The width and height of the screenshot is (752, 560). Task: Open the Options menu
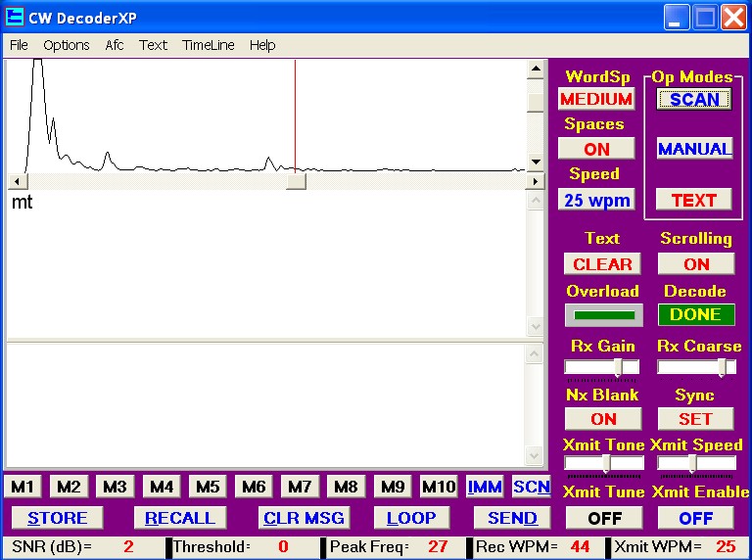pos(67,45)
